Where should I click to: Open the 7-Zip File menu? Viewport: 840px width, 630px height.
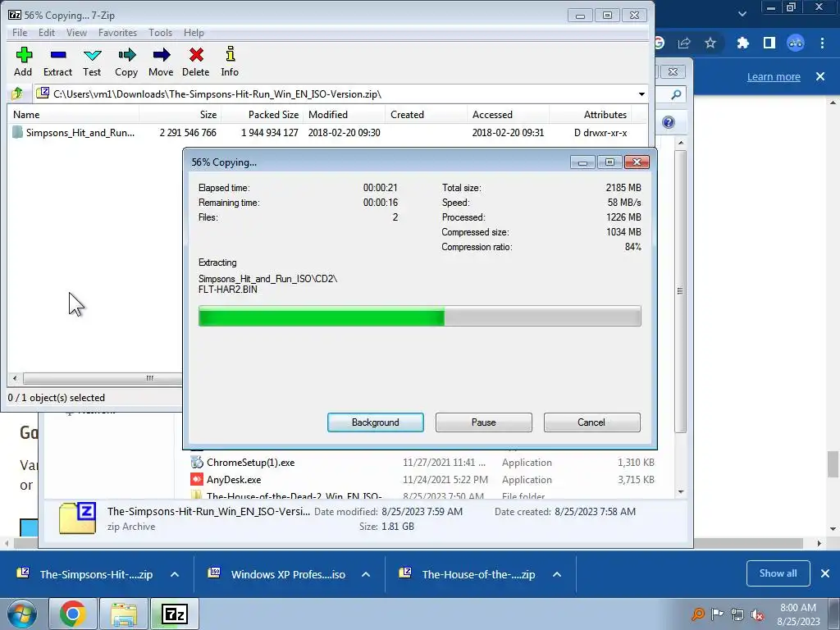click(20, 33)
